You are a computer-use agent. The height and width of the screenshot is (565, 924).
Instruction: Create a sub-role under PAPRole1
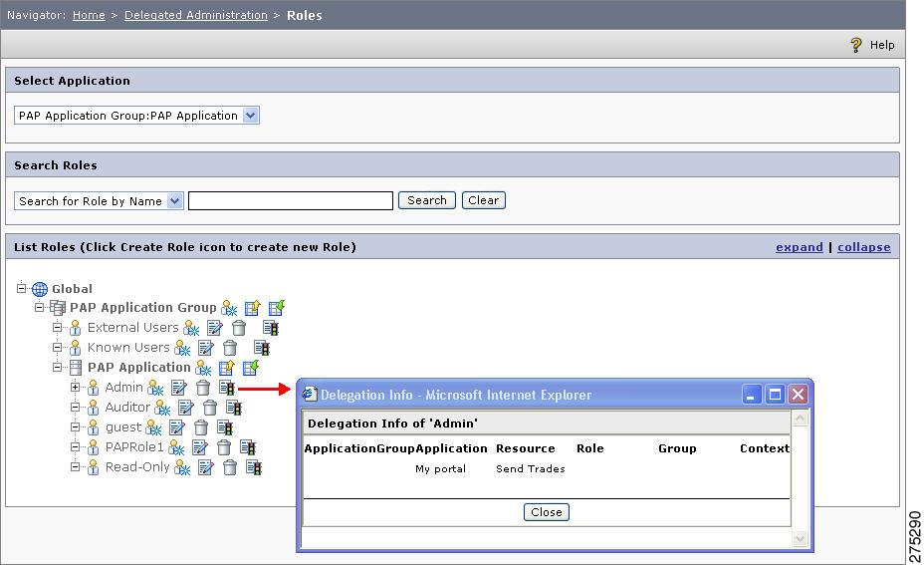tap(177, 447)
